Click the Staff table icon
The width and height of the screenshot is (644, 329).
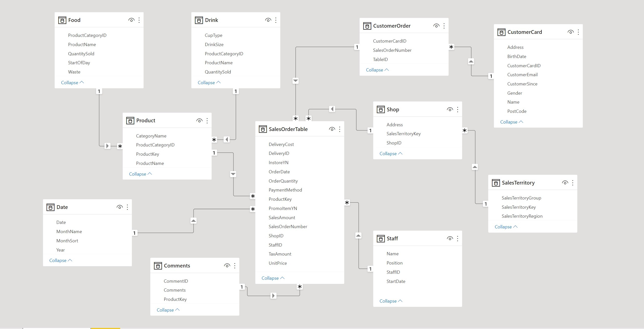click(380, 238)
